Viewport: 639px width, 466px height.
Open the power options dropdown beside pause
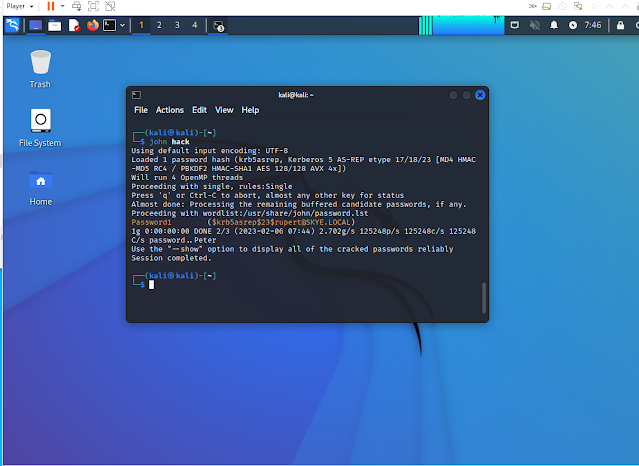pyautogui.click(x=63, y=6)
